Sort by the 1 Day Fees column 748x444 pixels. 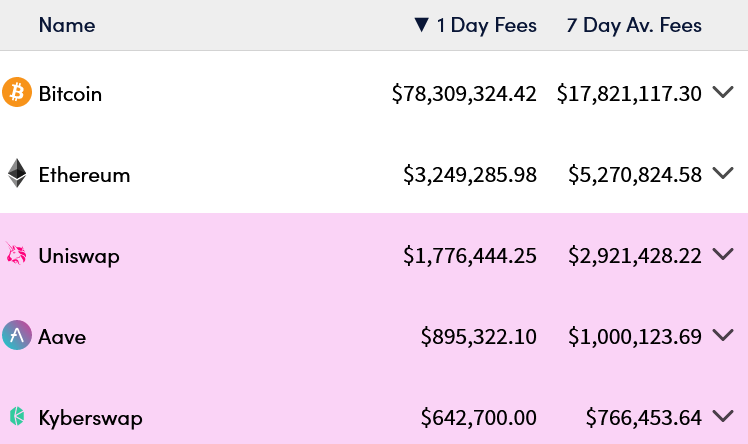[476, 25]
